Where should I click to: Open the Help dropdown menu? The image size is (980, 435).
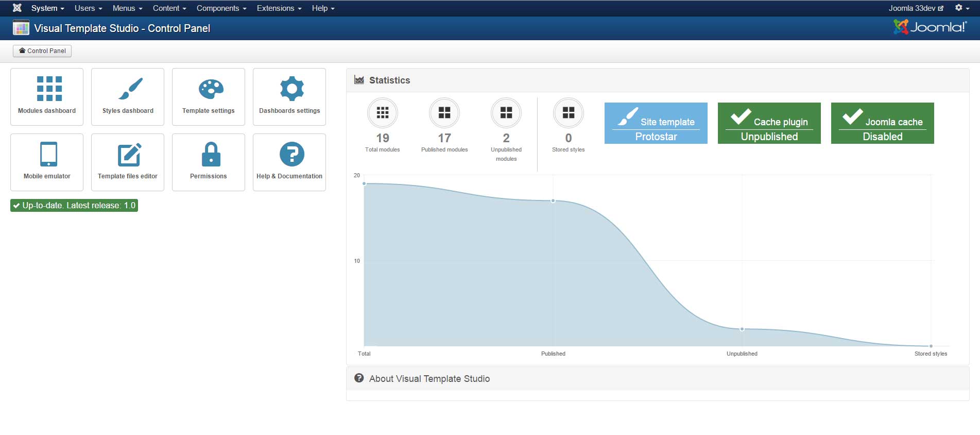323,8
